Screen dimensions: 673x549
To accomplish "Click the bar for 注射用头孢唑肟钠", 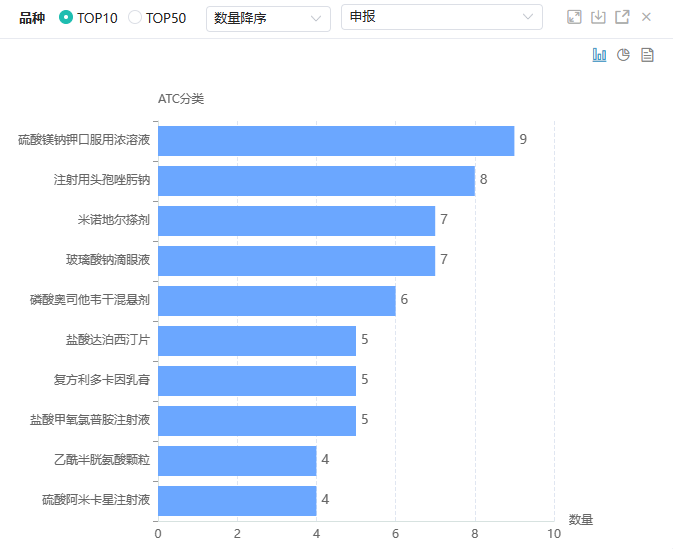I will [316, 181].
